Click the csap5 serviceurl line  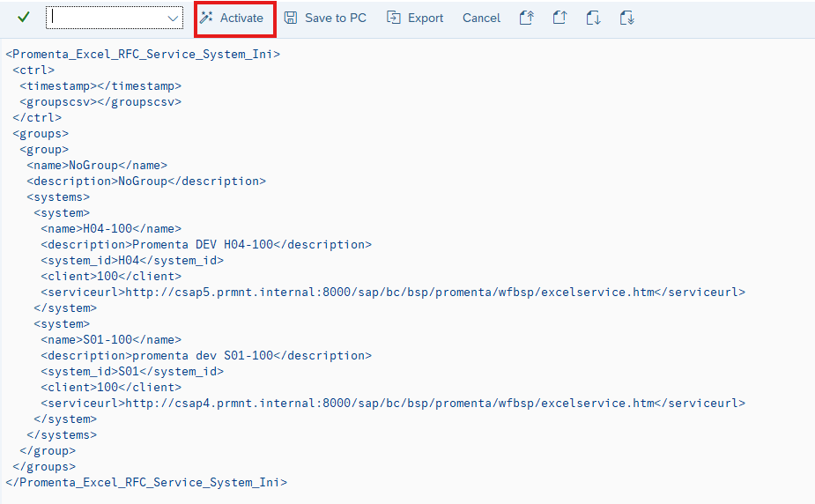point(394,292)
